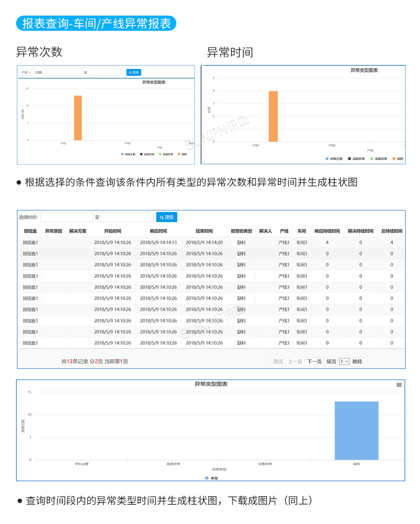Click the 异常次数 section heading
The width and height of the screenshot is (420, 524).
pyautogui.click(x=39, y=52)
